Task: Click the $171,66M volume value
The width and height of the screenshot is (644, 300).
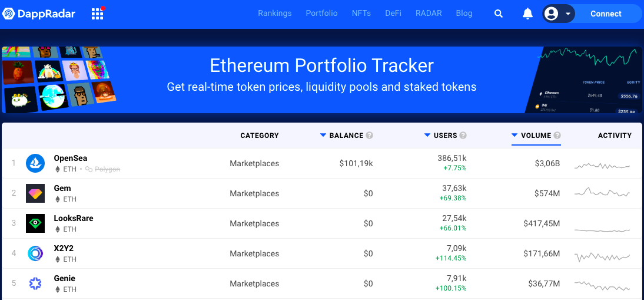Action: tap(542, 253)
